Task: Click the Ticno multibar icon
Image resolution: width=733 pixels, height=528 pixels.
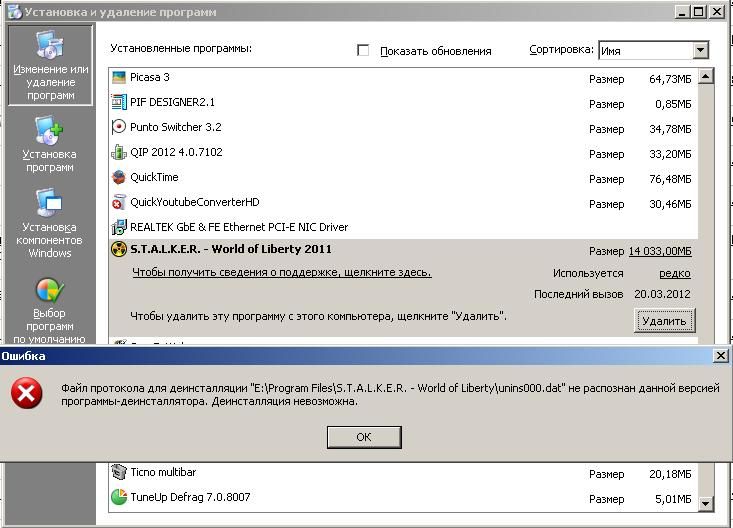Action: click(119, 472)
